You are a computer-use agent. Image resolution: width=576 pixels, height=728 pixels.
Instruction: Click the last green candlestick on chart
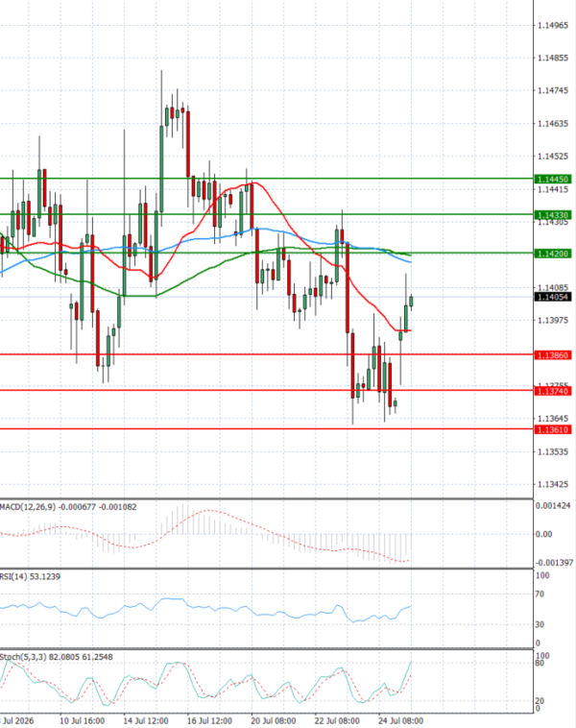point(411,302)
